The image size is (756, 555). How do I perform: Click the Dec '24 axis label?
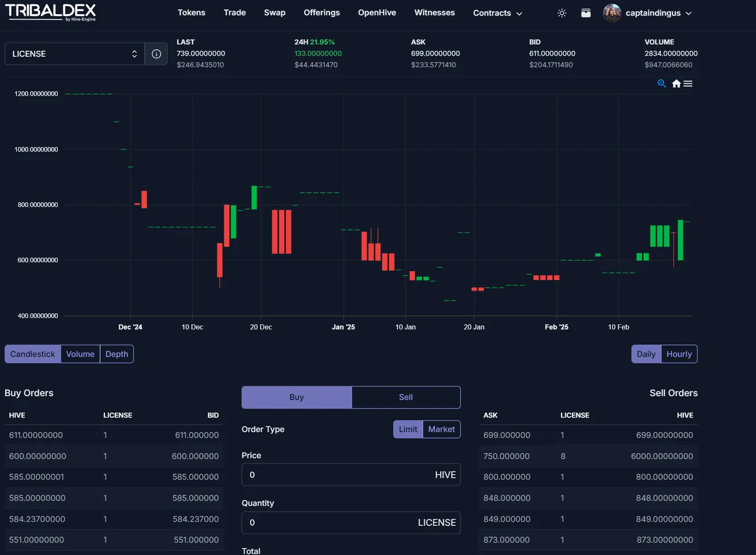click(x=131, y=327)
